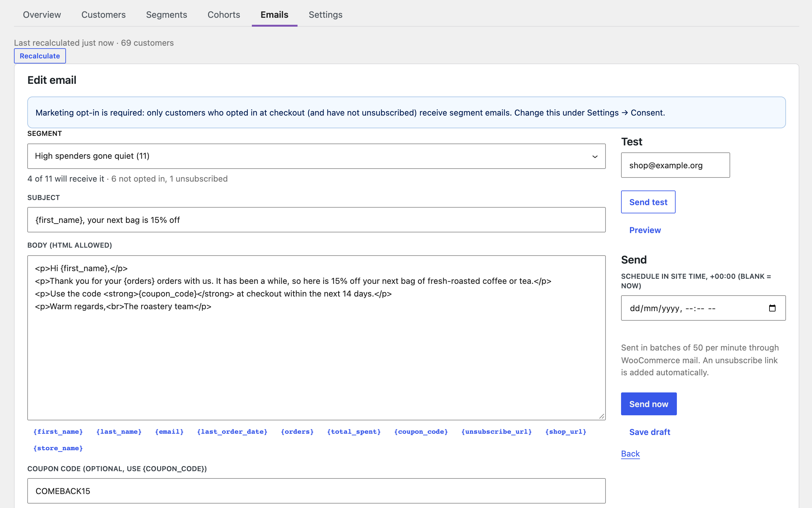The height and width of the screenshot is (508, 812).
Task: Insert the {last_name} placeholder tag
Action: coord(119,431)
